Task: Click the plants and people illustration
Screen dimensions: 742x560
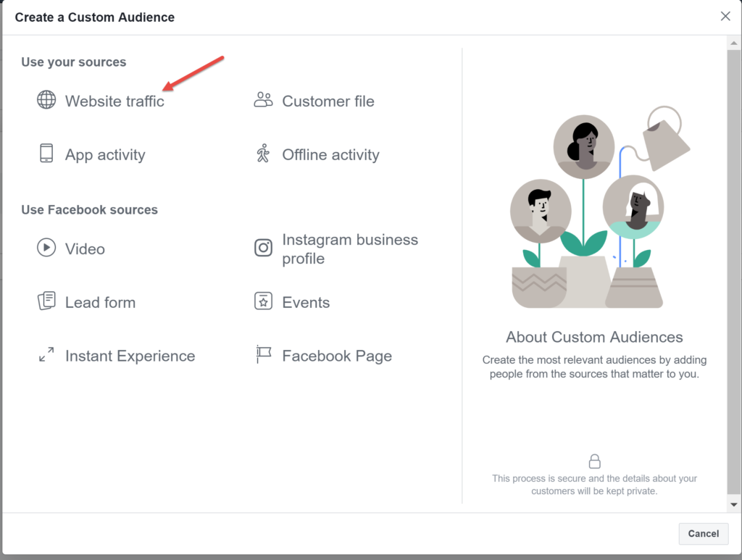Action: click(600, 207)
